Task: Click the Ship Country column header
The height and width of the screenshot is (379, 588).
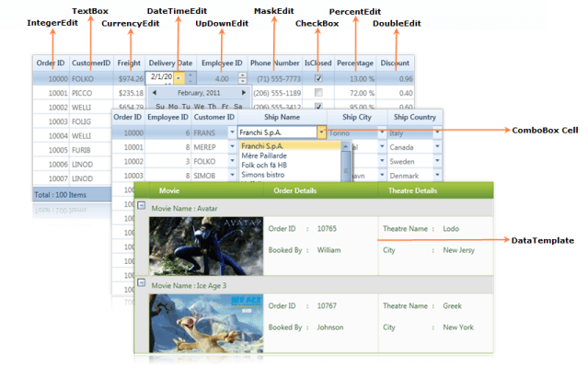Action: point(415,117)
